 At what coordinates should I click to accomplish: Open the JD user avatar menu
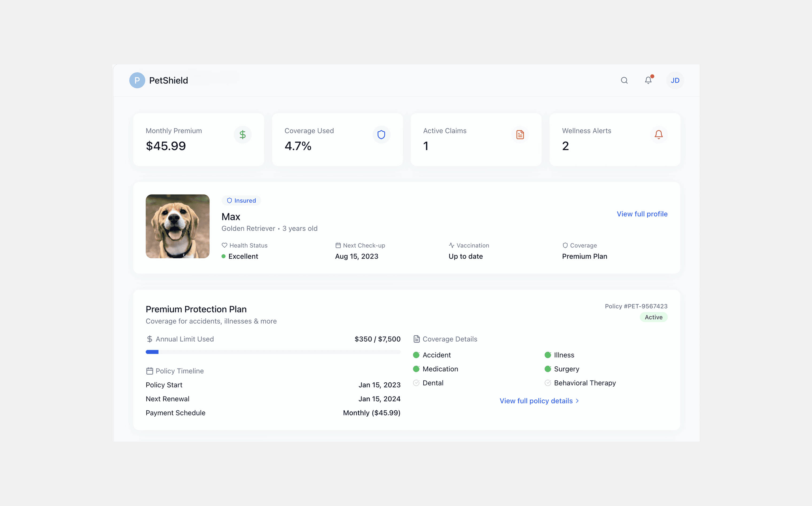(x=675, y=80)
